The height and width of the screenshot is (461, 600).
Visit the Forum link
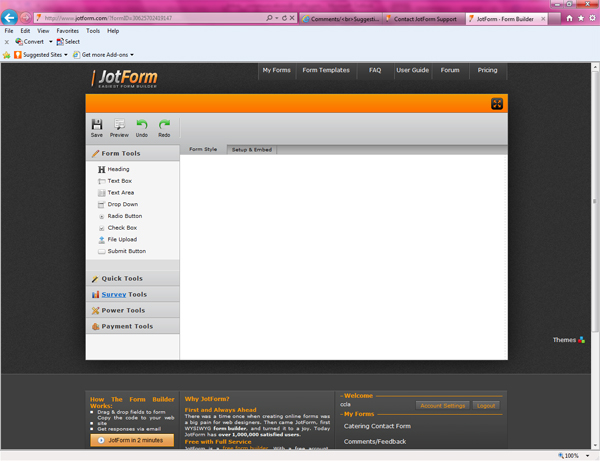[x=450, y=70]
